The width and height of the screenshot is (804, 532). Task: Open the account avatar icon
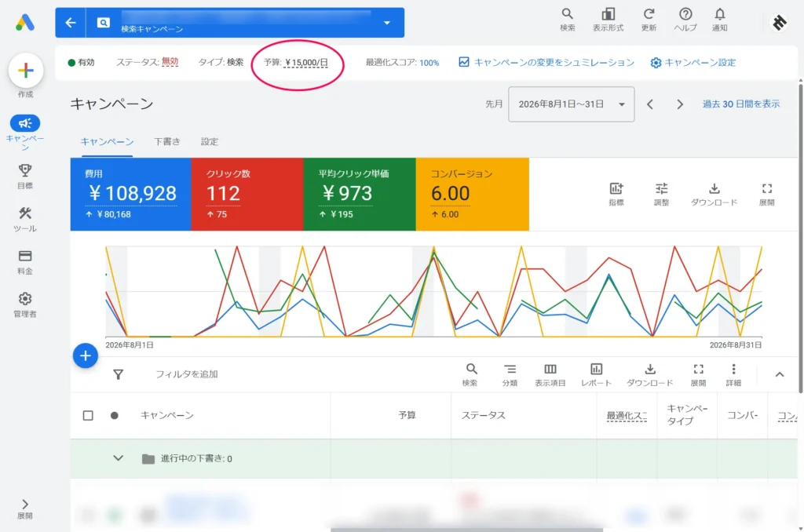click(780, 22)
